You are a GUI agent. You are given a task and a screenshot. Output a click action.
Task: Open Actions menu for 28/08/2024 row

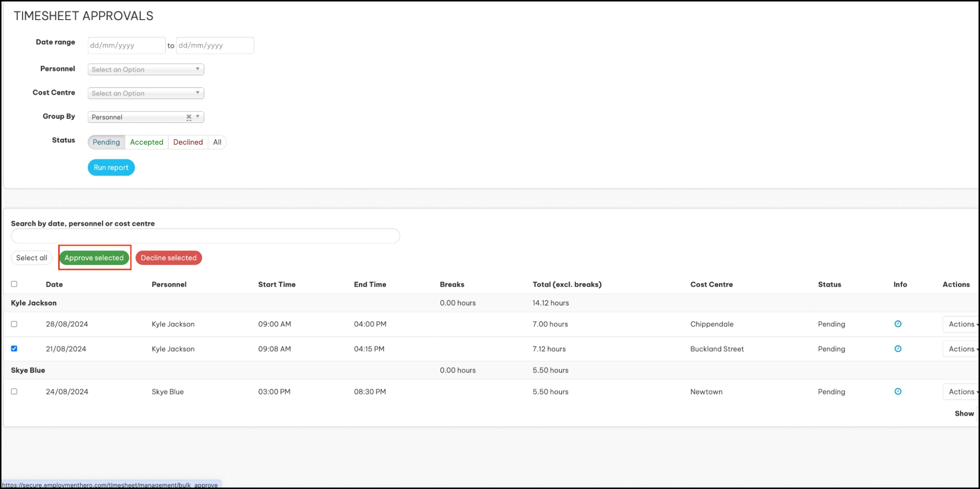(x=961, y=324)
